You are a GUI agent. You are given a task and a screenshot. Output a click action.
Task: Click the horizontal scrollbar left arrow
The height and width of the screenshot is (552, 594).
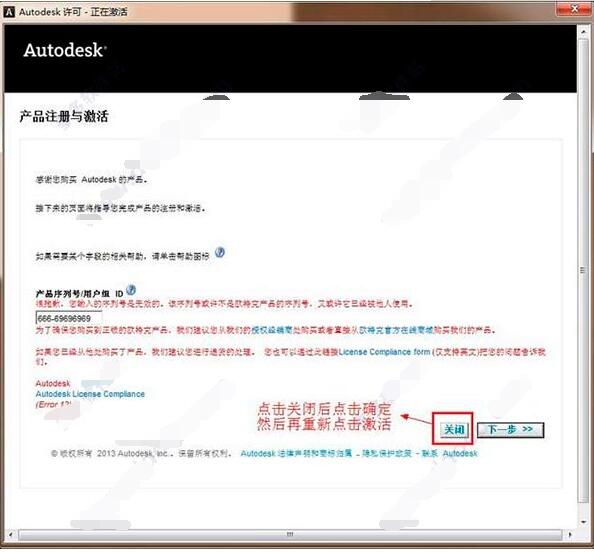[10, 535]
